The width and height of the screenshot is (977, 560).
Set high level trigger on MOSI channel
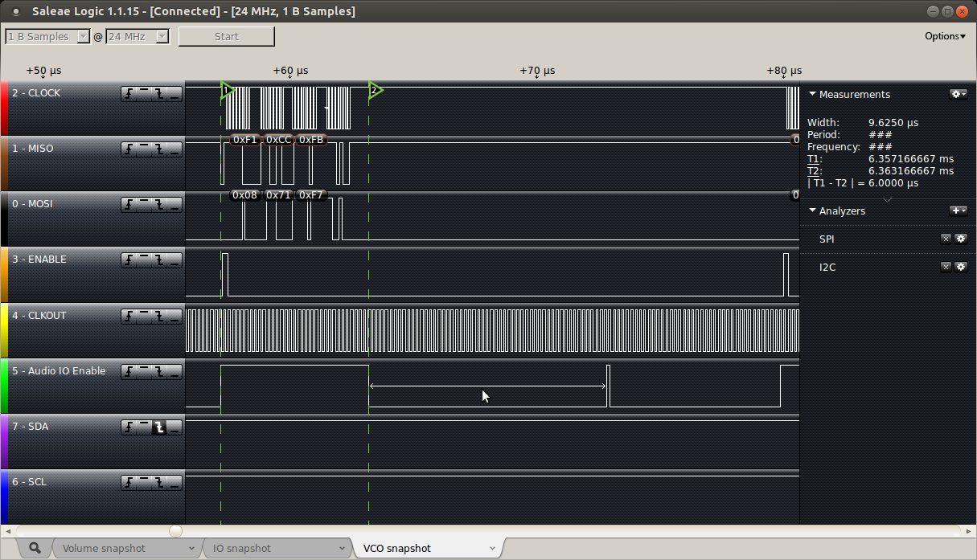coord(145,205)
